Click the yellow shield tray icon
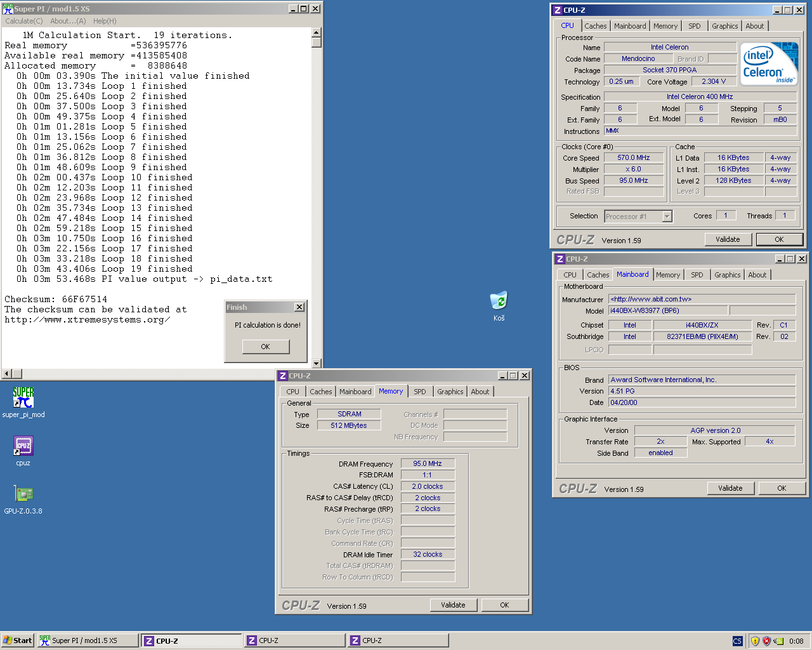This screenshot has width=812, height=650. (x=755, y=641)
